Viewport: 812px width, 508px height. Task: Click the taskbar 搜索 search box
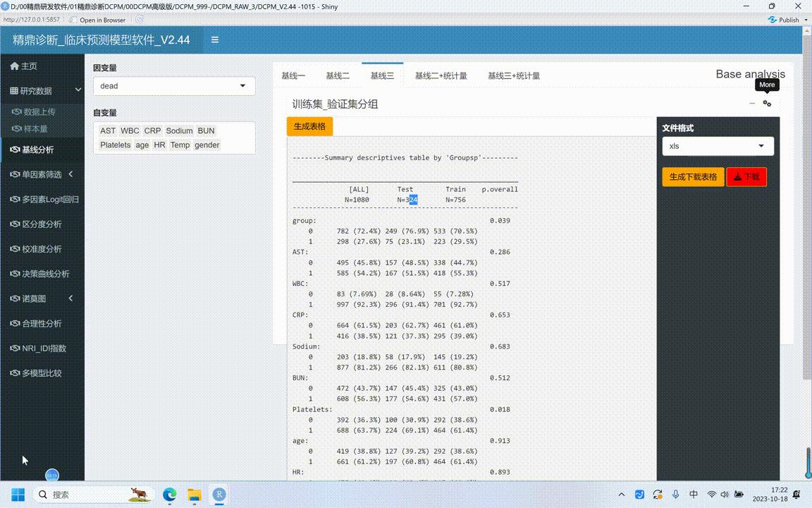[x=93, y=495]
